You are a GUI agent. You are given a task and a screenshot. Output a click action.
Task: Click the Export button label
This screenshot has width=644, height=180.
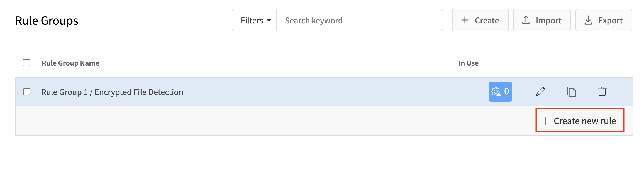pos(611,20)
